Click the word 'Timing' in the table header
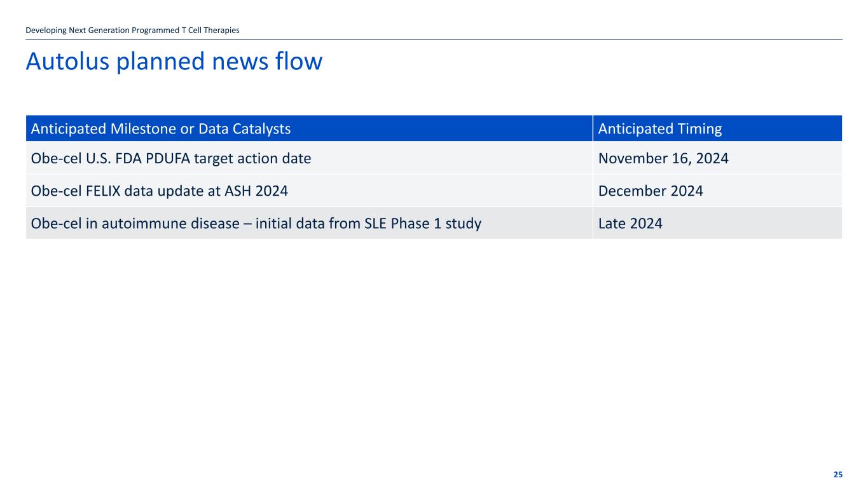This screenshot has height=488, width=868. [699, 129]
